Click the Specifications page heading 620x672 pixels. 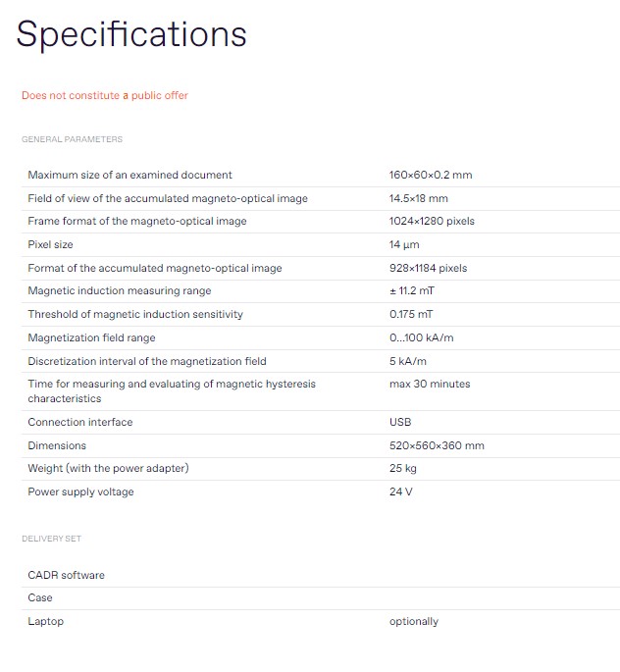(x=131, y=35)
